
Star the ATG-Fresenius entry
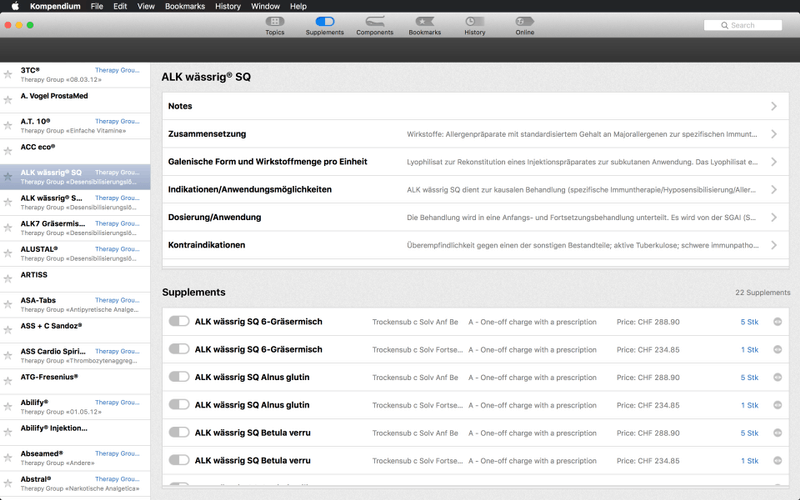8,381
